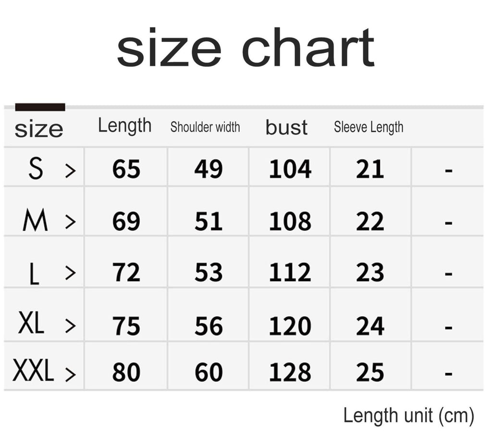
Task: Select the L row shoulder width 53
Action: [x=209, y=273]
